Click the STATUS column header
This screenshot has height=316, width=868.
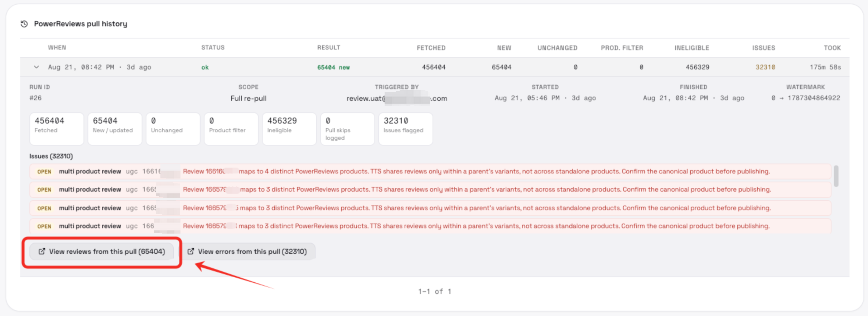213,48
